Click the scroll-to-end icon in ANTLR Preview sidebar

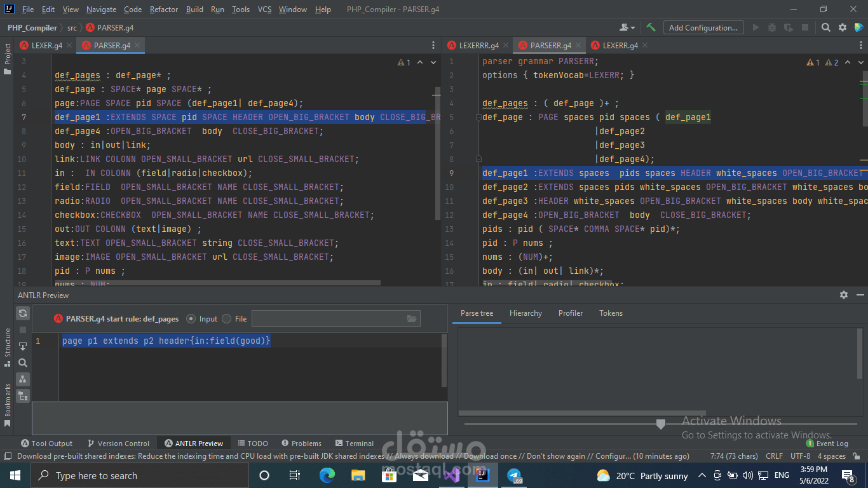click(23, 346)
